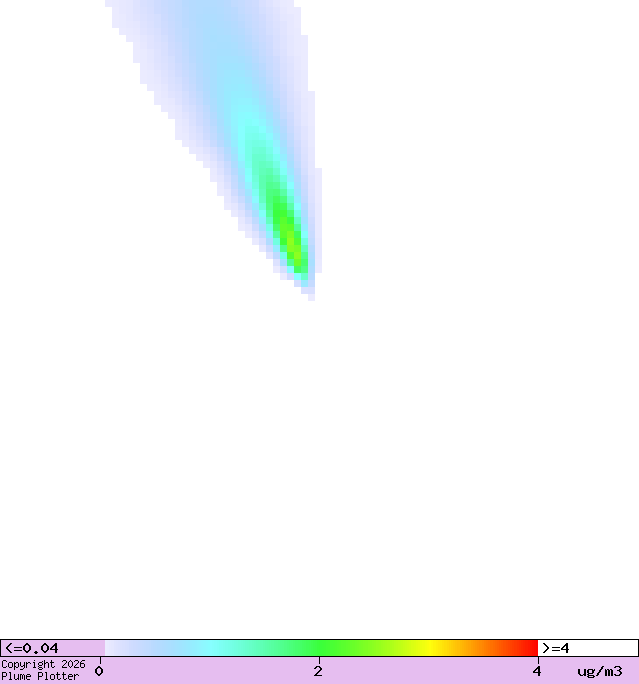
Task: Click the 'ug/m3' units label
Action: point(599,671)
